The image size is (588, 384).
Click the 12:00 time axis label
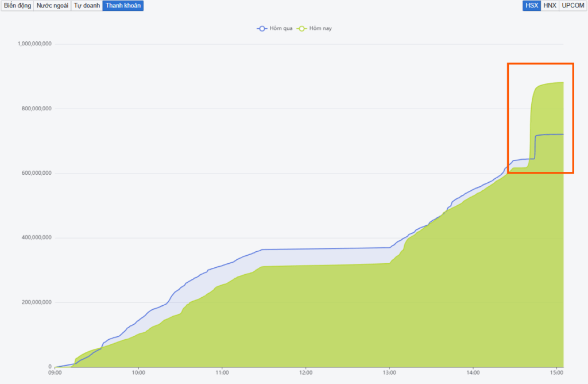coord(305,373)
